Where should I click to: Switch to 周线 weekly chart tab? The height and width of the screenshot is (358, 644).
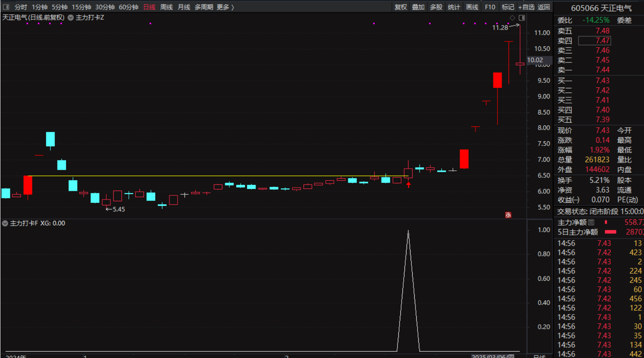167,7
